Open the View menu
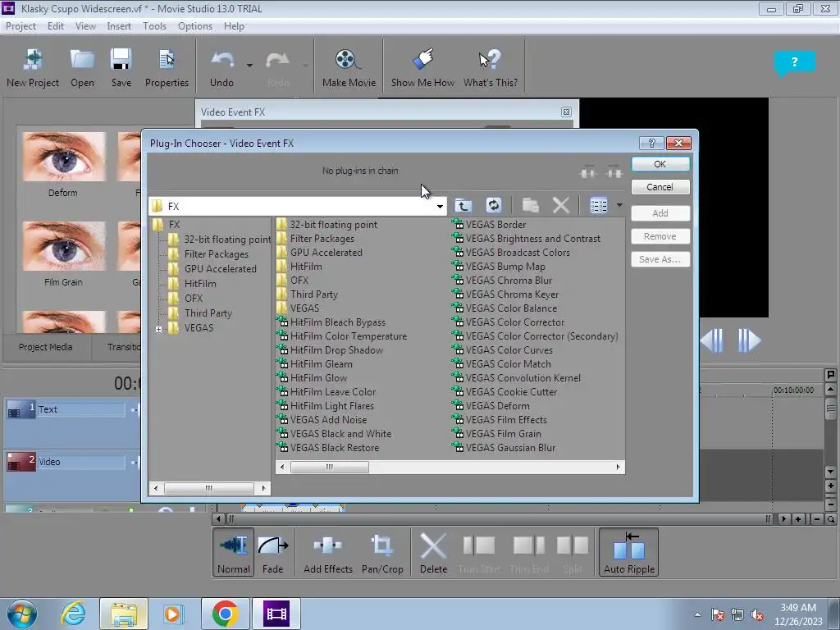This screenshot has width=840, height=630. (85, 26)
